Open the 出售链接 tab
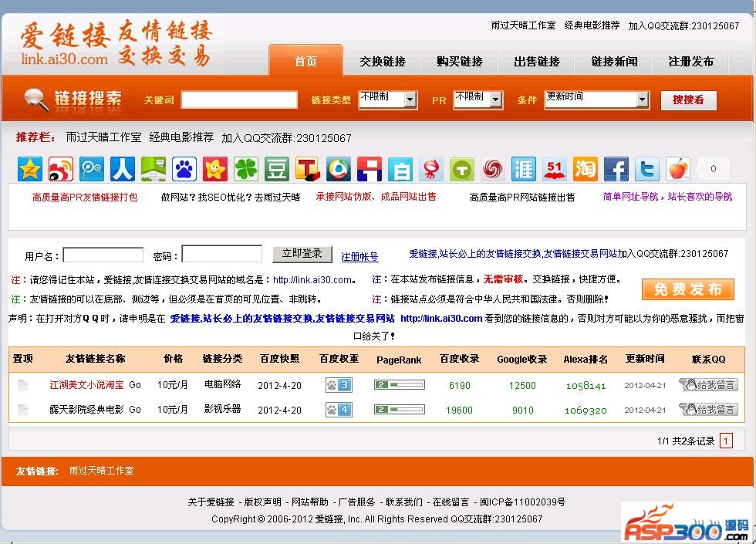The height and width of the screenshot is (544, 756). [x=537, y=61]
